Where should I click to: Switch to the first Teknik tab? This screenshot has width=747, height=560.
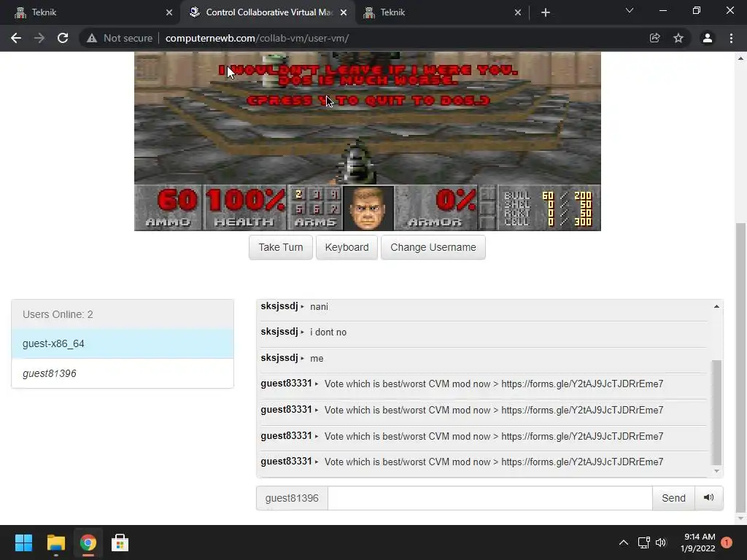tap(90, 12)
